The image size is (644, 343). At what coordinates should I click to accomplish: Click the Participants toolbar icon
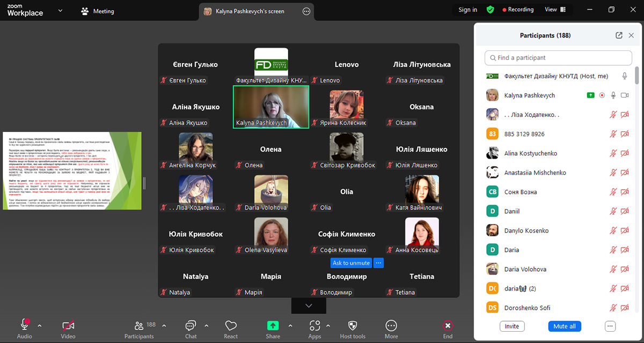[x=139, y=325]
